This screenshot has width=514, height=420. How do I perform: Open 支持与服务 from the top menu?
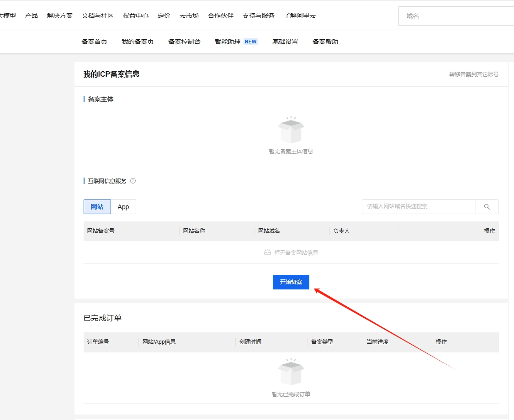point(258,15)
